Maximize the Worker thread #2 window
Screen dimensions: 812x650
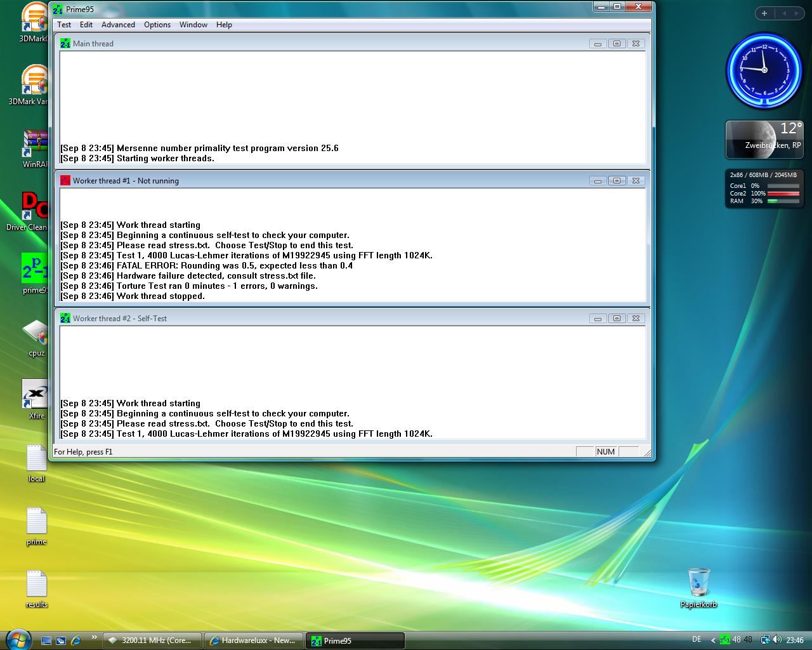click(x=617, y=318)
